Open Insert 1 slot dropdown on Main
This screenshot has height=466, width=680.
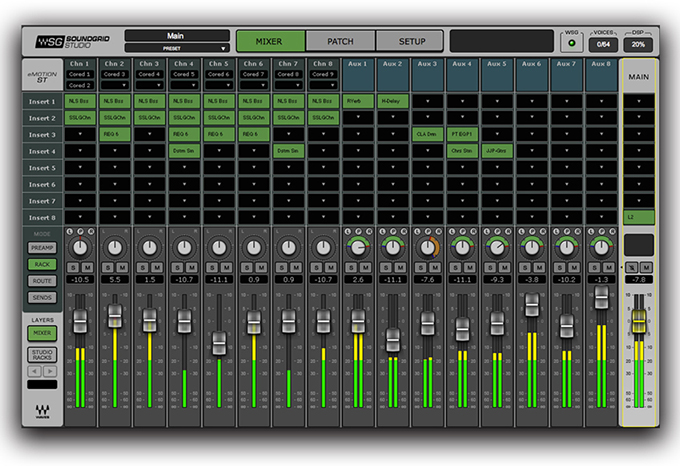click(x=639, y=101)
